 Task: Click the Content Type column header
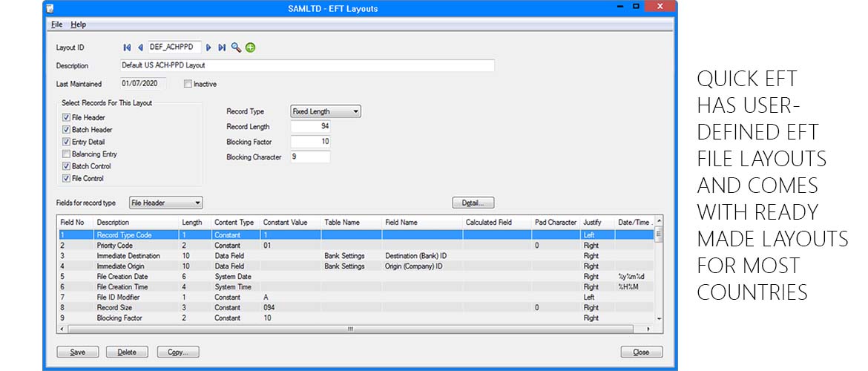click(235, 223)
